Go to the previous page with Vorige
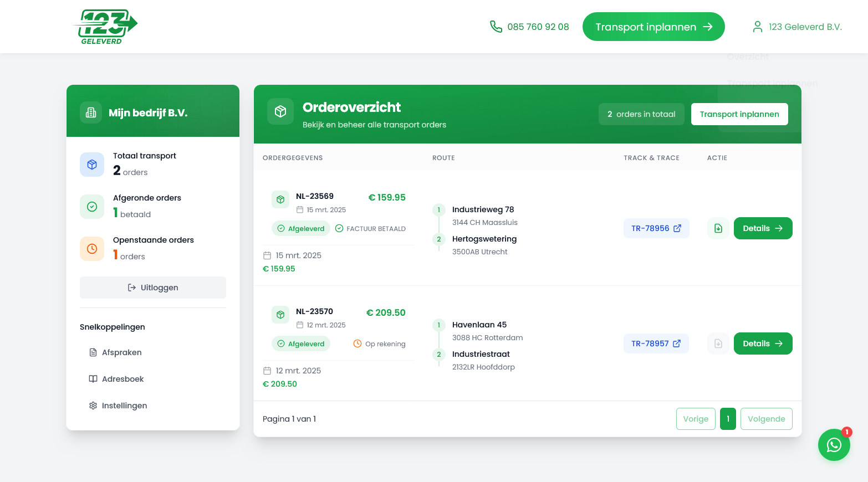This screenshot has width=868, height=482. pyautogui.click(x=696, y=419)
